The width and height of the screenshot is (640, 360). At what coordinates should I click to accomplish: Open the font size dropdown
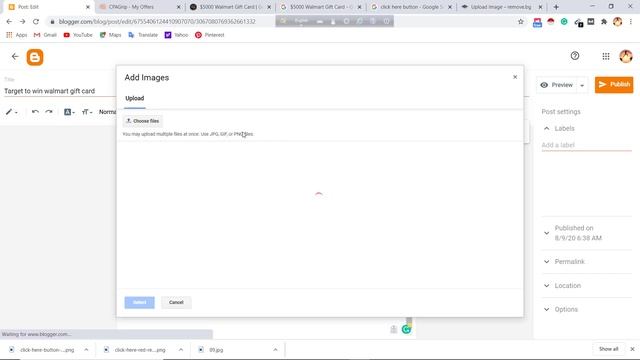tap(87, 112)
